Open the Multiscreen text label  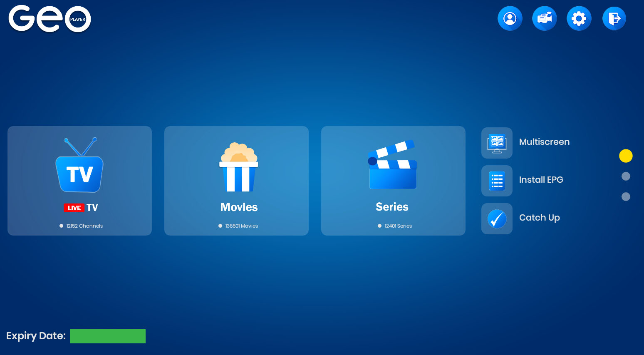pos(544,142)
